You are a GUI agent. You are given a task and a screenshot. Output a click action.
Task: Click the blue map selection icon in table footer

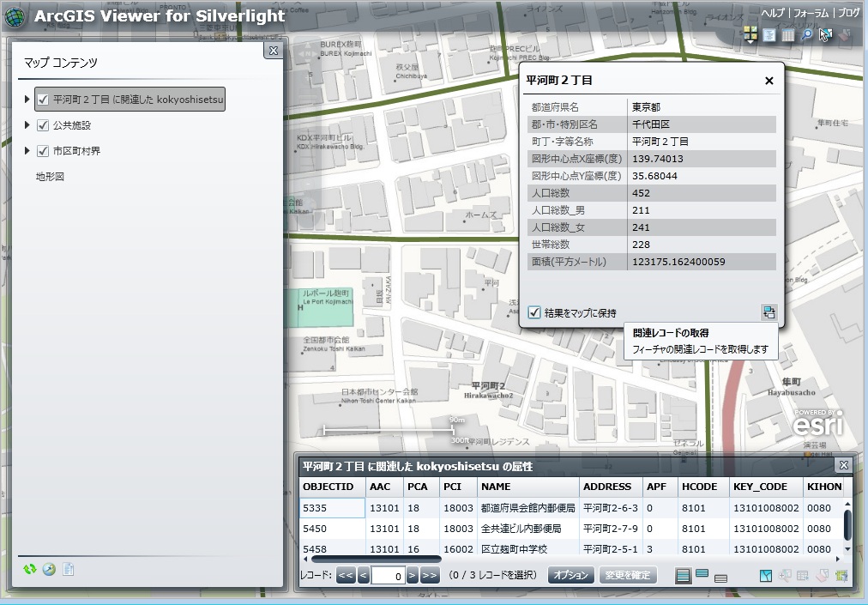coord(766,576)
